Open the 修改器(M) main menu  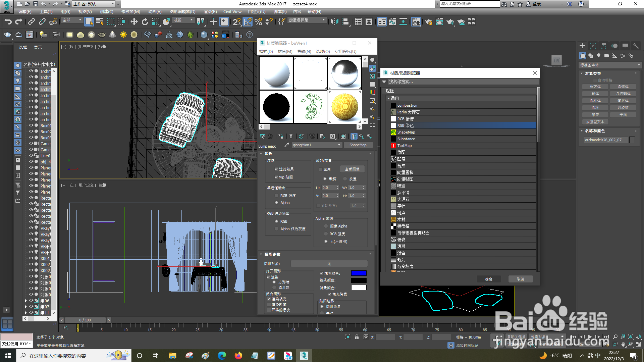click(x=130, y=11)
